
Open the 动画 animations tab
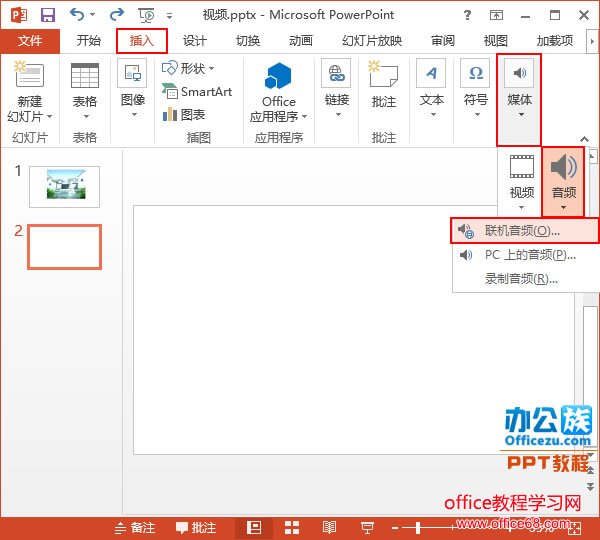pyautogui.click(x=301, y=41)
